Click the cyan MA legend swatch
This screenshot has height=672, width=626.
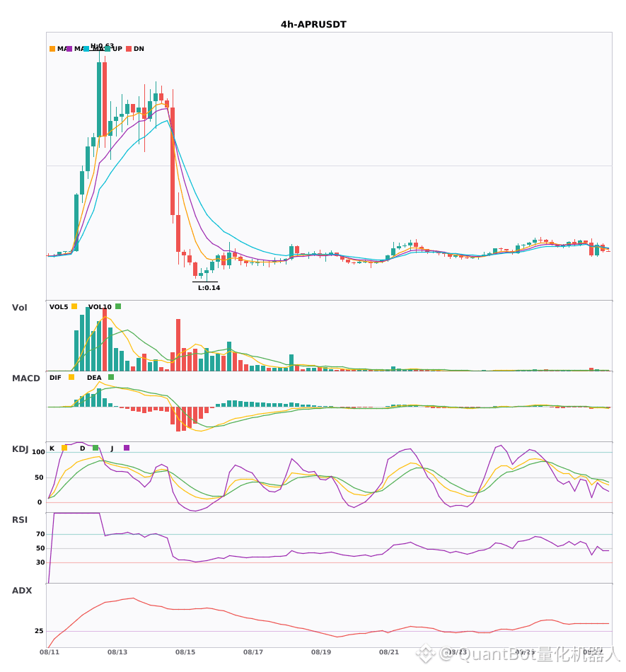86,49
